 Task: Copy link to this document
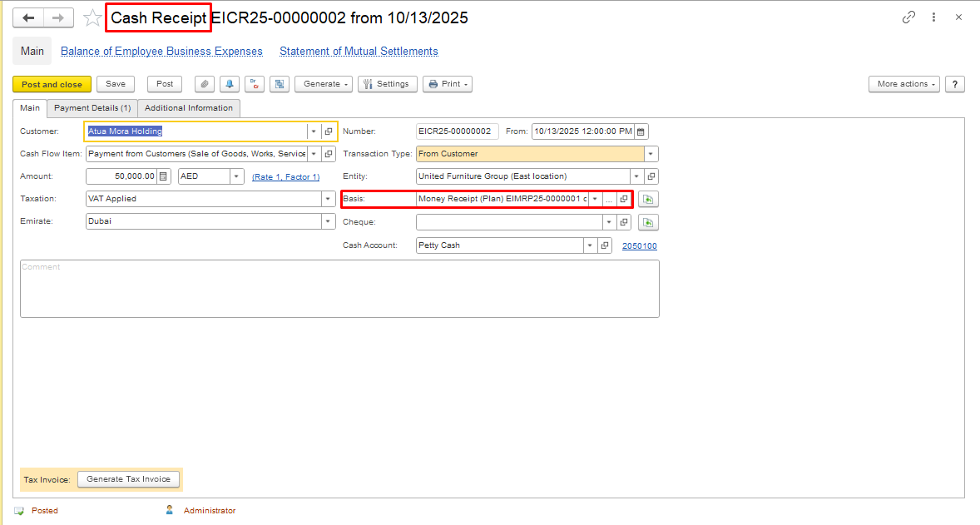(908, 17)
